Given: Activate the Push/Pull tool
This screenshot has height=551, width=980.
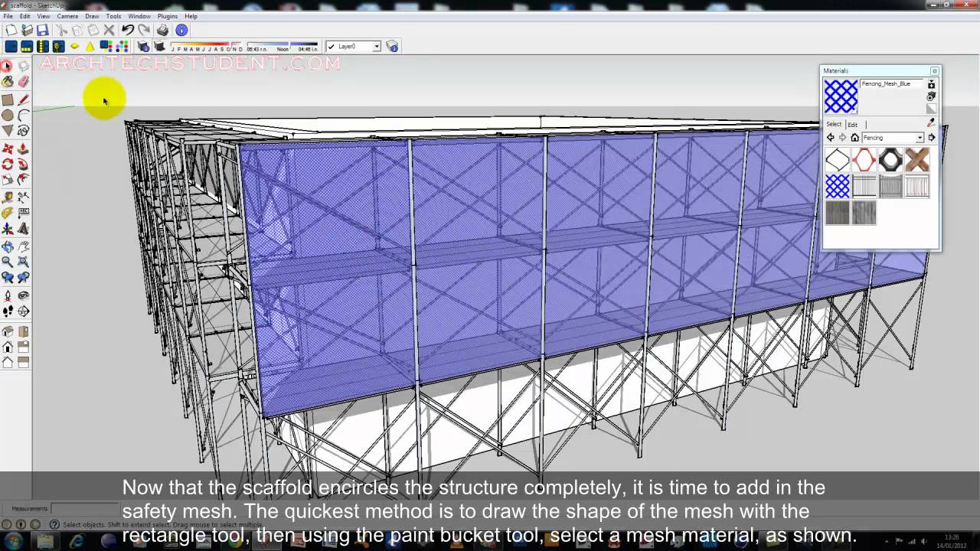Looking at the screenshot, I should click(x=24, y=148).
